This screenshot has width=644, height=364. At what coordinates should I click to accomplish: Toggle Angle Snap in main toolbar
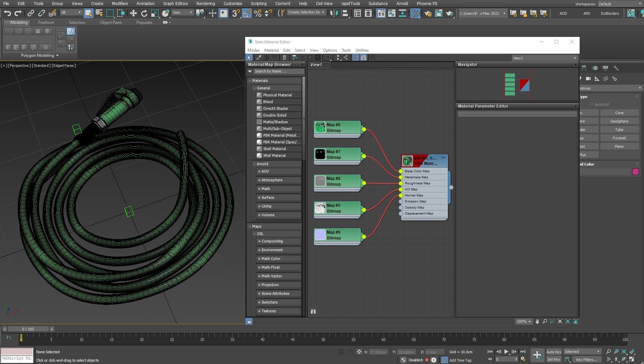(x=247, y=13)
